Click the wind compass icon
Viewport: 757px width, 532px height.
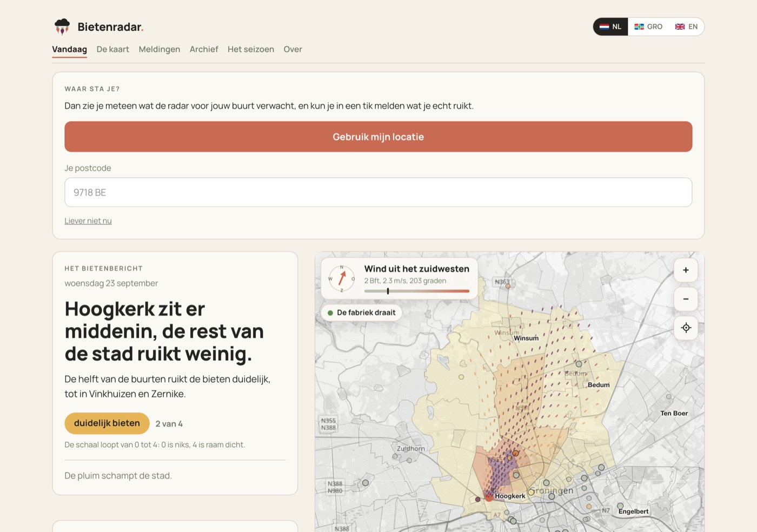click(342, 278)
